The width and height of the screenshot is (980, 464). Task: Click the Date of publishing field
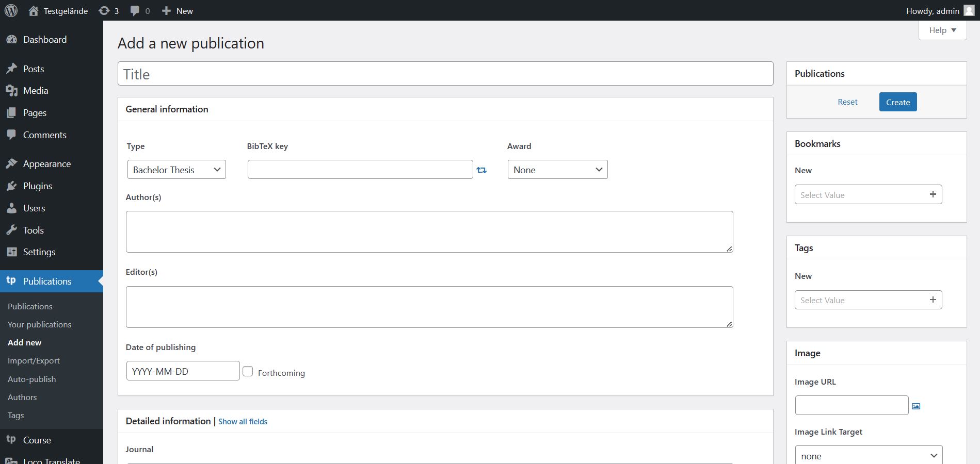pyautogui.click(x=183, y=371)
